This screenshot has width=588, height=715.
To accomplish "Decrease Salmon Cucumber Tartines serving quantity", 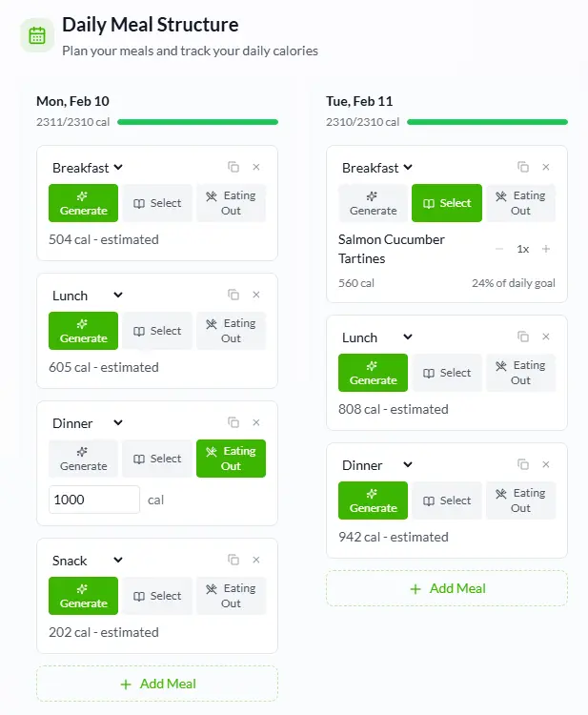I will tap(499, 249).
